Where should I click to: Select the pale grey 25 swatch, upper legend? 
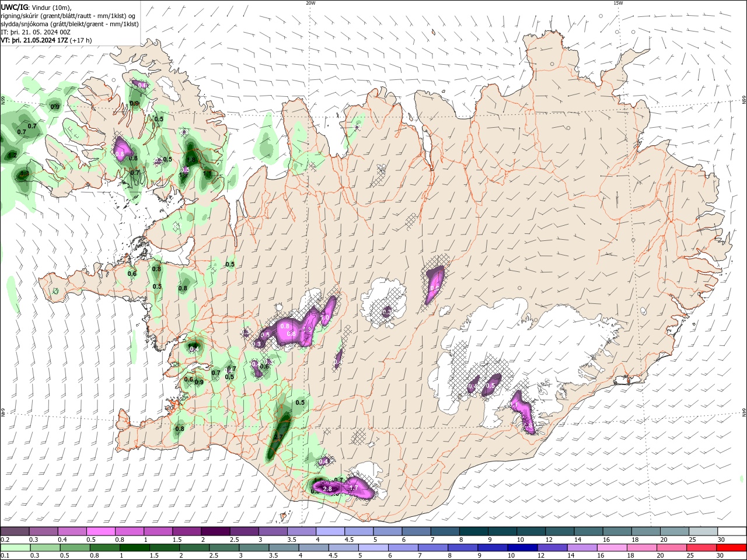[703, 531]
